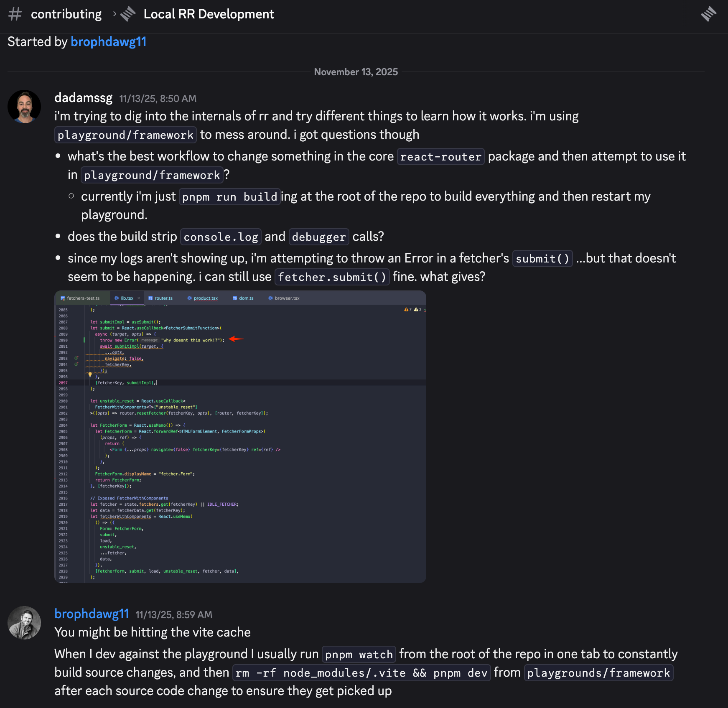Open brophdawg11's avatar next to reply

pos(24,623)
